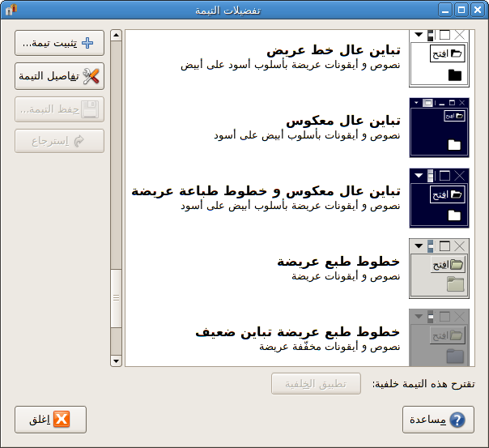Select the High Contrast Large Print theme preview
Viewport: 489px width, 448px height.
[439, 58]
